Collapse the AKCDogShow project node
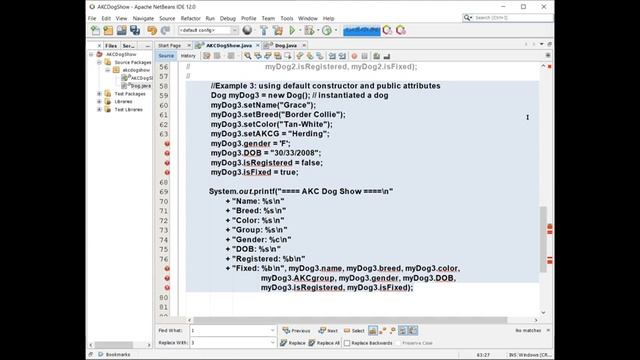The image size is (640, 360). (91, 54)
